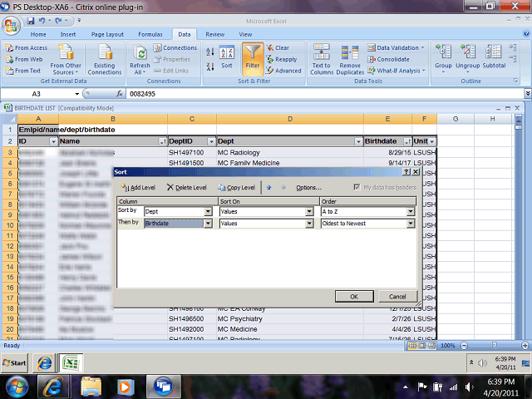Open DeptID column filter dropdown
The height and width of the screenshot is (399, 532).
[211, 141]
